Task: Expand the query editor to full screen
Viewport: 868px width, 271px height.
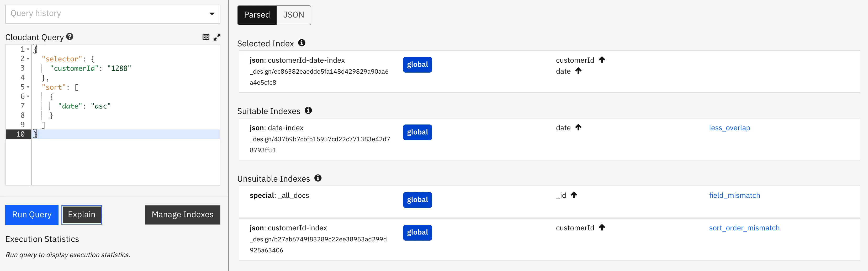Action: 217,37
